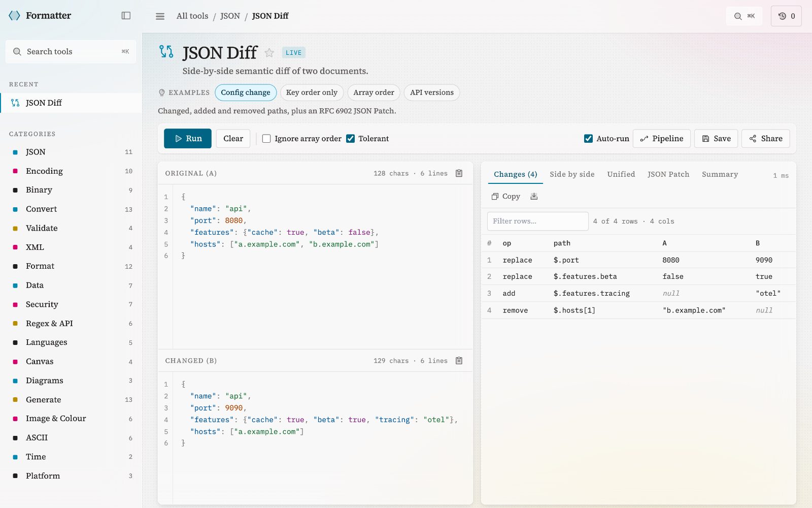Collapse the sidebar panel icon
This screenshot has height=508, width=812.
126,16
